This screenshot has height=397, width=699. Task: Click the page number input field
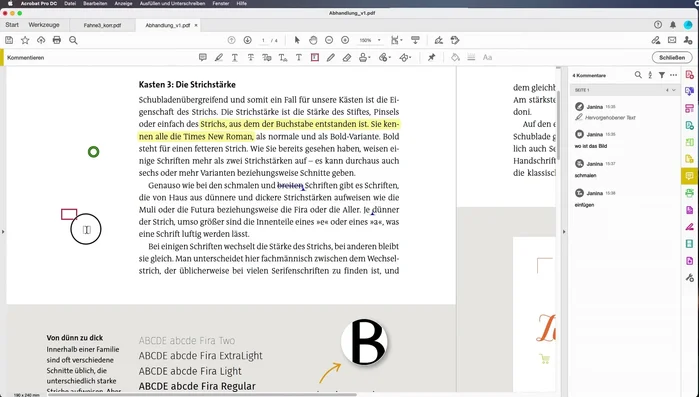263,41
